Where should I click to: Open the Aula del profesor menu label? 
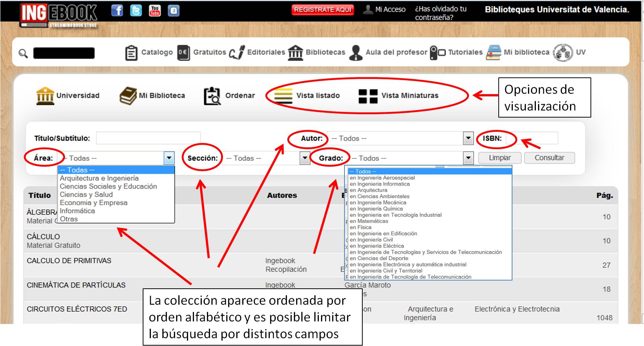[x=397, y=52]
